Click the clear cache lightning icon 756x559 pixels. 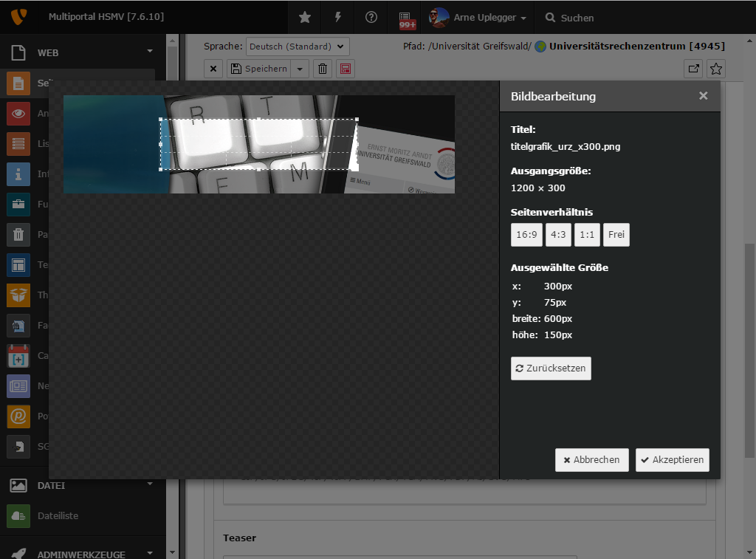[338, 17]
